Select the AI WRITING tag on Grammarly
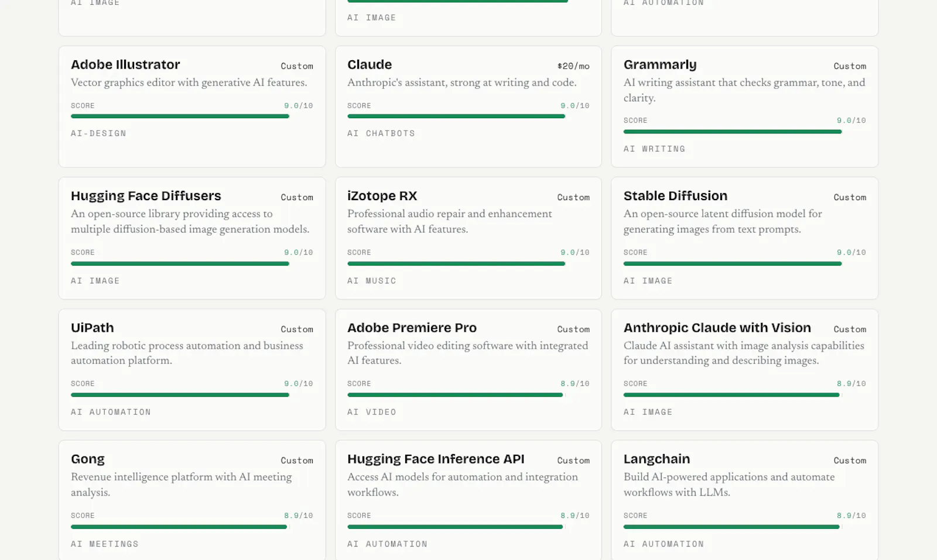This screenshot has width=937, height=560. 654,149
